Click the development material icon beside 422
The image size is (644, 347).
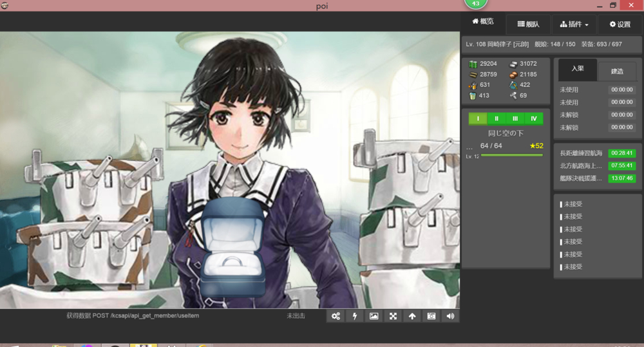pos(513,85)
